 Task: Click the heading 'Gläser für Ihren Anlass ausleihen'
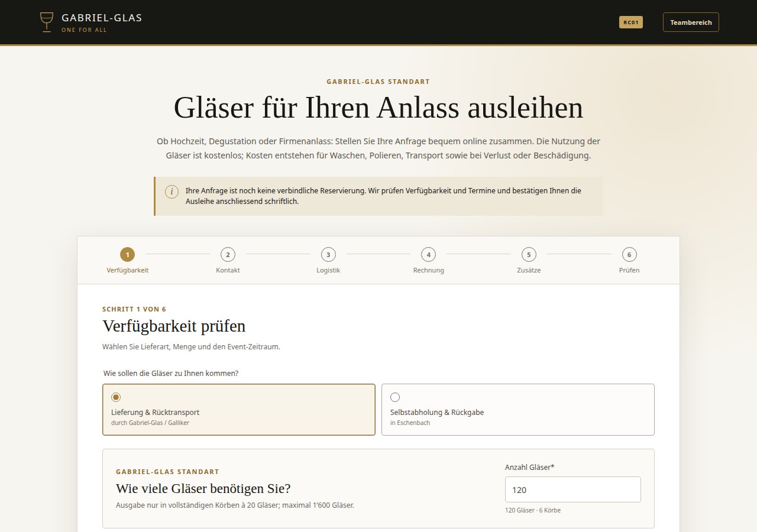[x=378, y=108]
